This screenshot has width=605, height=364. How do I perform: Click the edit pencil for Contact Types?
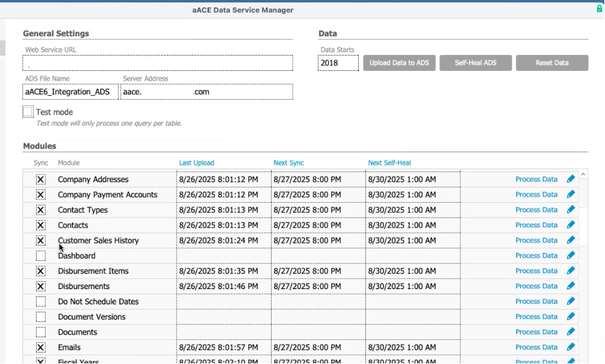tap(571, 209)
